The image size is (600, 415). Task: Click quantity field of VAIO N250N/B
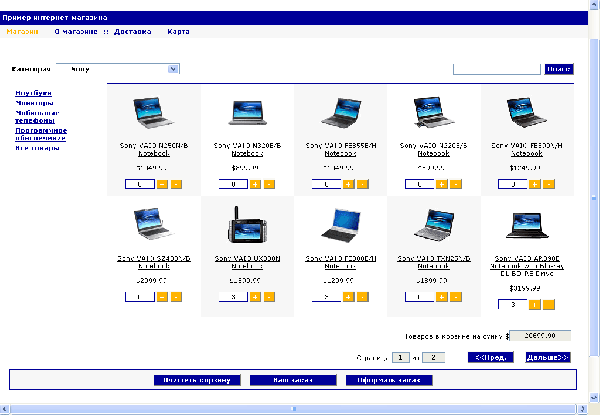(140, 184)
